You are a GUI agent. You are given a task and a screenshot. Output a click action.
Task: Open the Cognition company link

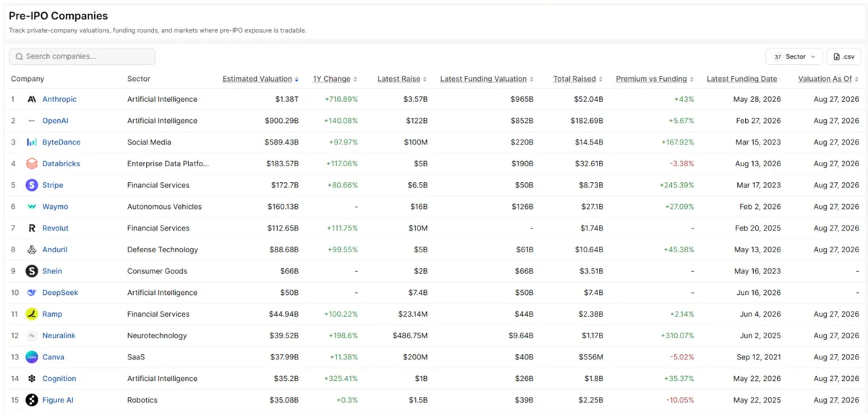pyautogui.click(x=59, y=379)
